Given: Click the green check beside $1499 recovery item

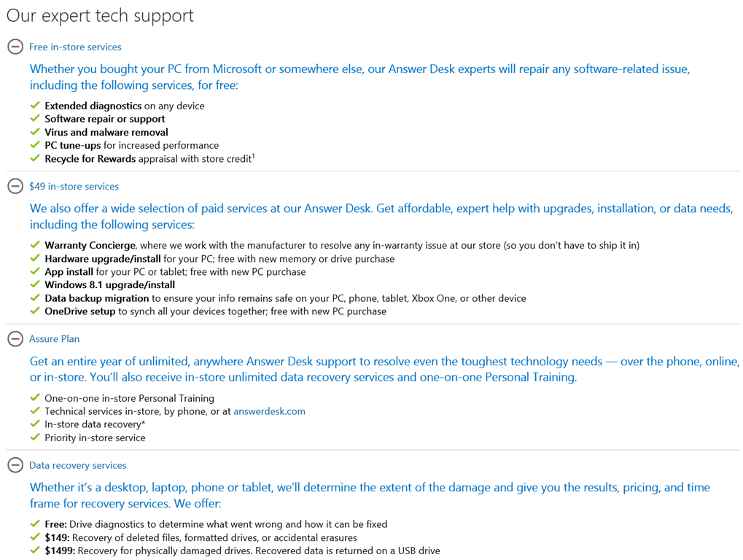Looking at the screenshot, I should pyautogui.click(x=35, y=551).
